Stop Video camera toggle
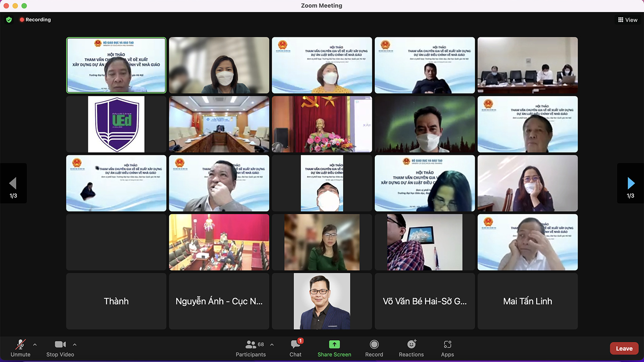644x362 pixels. (x=60, y=348)
